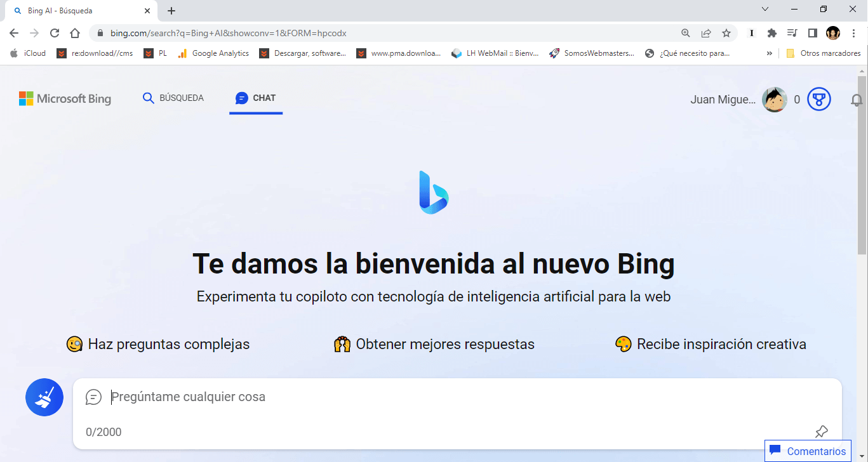This screenshot has height=462, width=868.
Task: Open the notifications bell
Action: pyautogui.click(x=857, y=100)
